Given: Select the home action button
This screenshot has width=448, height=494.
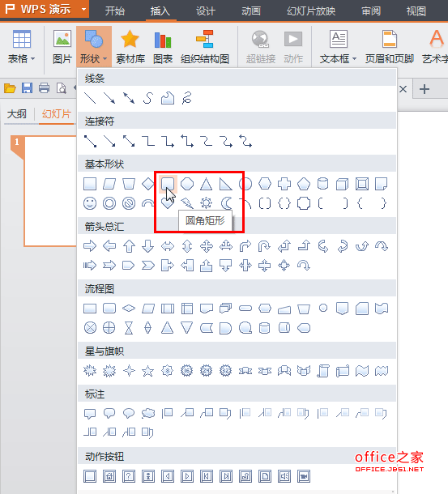Looking at the screenshot, I should (x=109, y=476).
